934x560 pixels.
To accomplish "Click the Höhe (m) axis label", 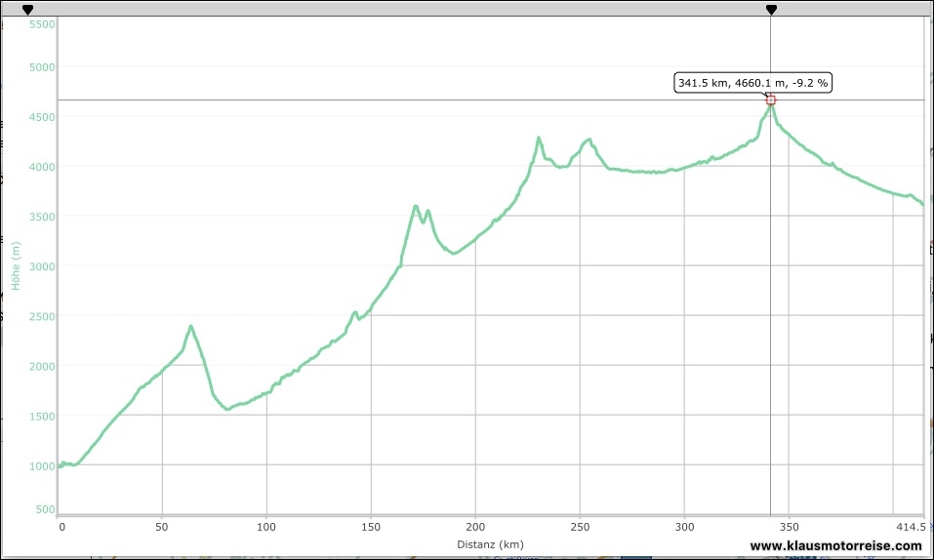I will click(x=17, y=265).
